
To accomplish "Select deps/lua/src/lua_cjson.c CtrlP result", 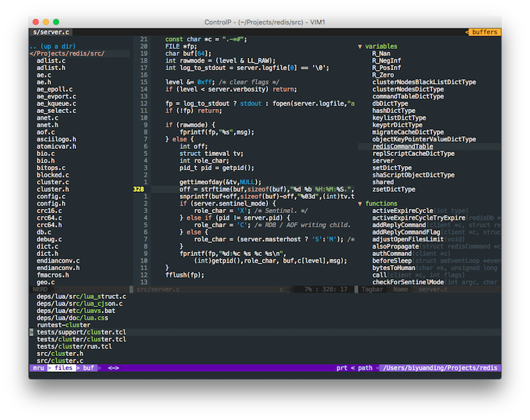I will [80, 304].
